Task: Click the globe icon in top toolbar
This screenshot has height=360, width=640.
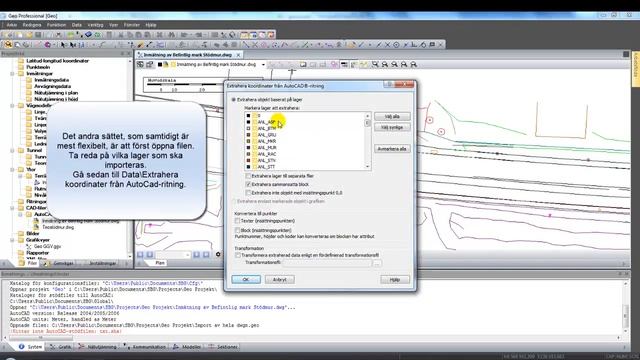Action: (x=233, y=35)
